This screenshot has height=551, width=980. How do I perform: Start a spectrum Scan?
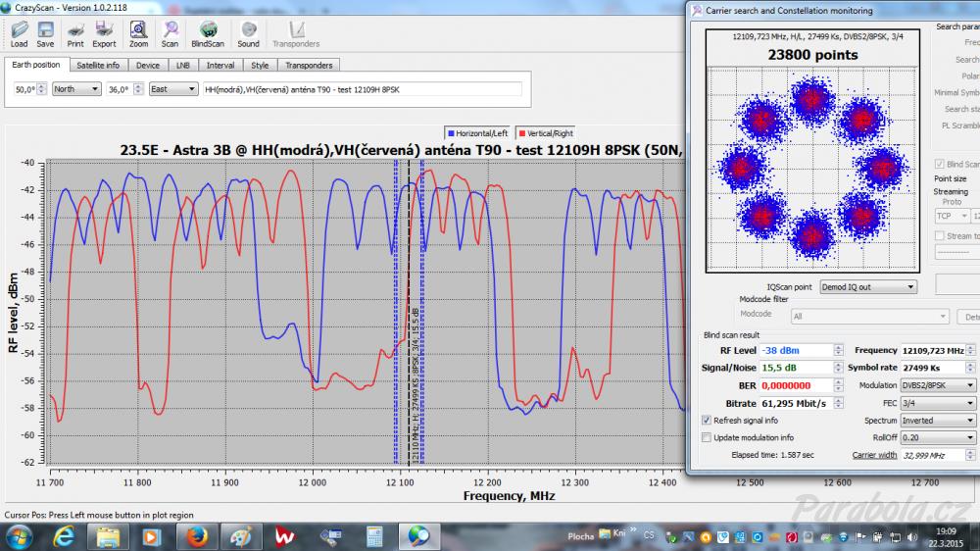170,34
